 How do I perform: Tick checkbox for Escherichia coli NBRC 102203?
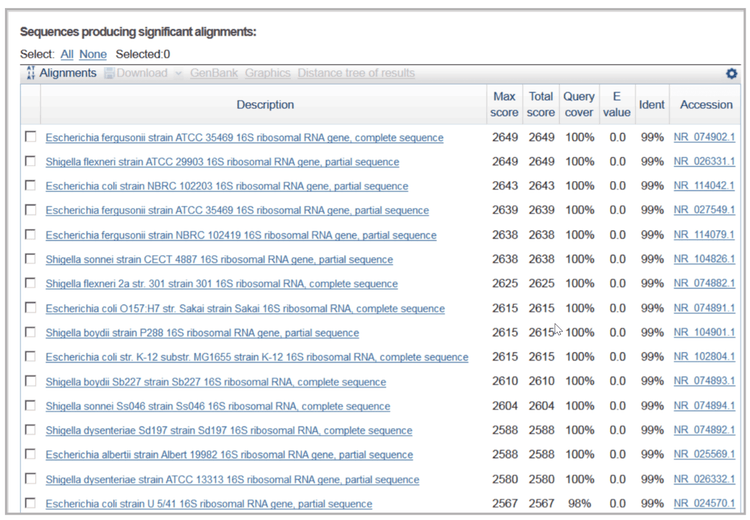pyautogui.click(x=31, y=185)
